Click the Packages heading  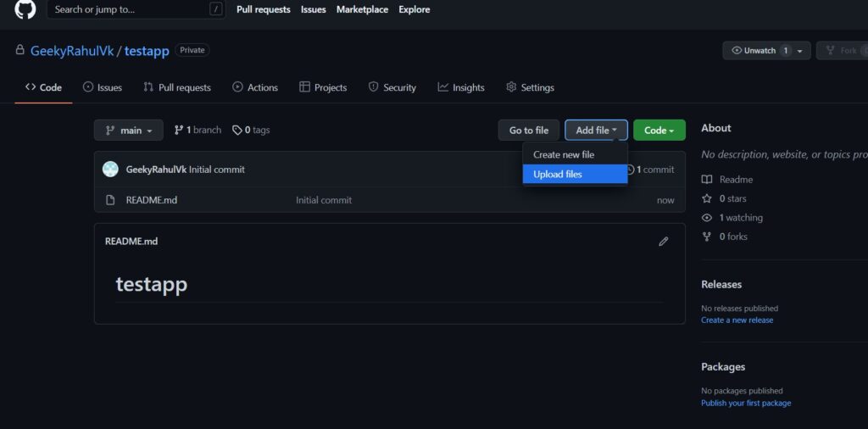tap(723, 366)
